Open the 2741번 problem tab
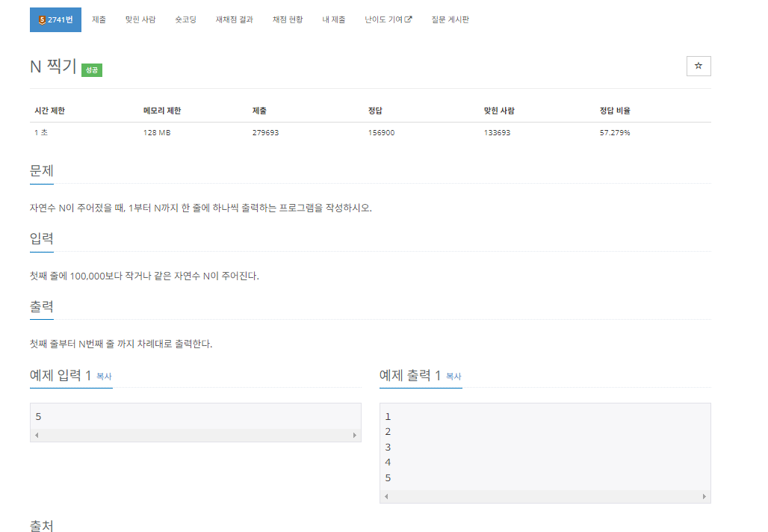This screenshot has width=768, height=532. pos(55,19)
